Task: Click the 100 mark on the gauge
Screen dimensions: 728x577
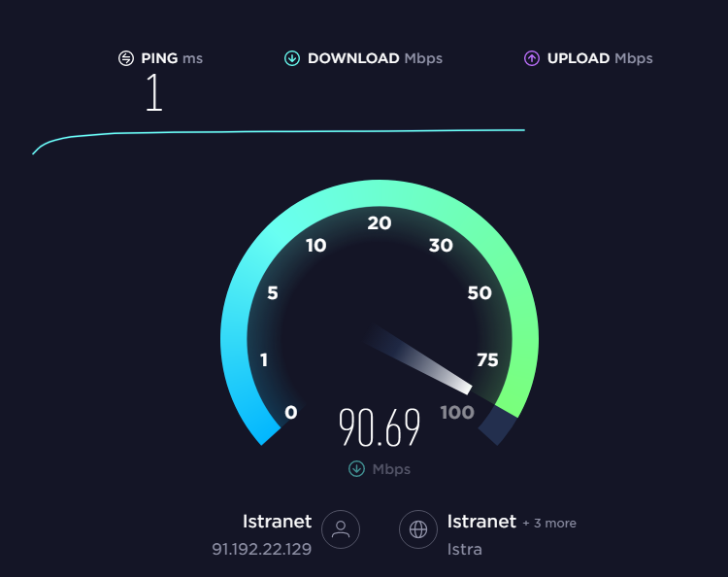Action: pos(457,412)
